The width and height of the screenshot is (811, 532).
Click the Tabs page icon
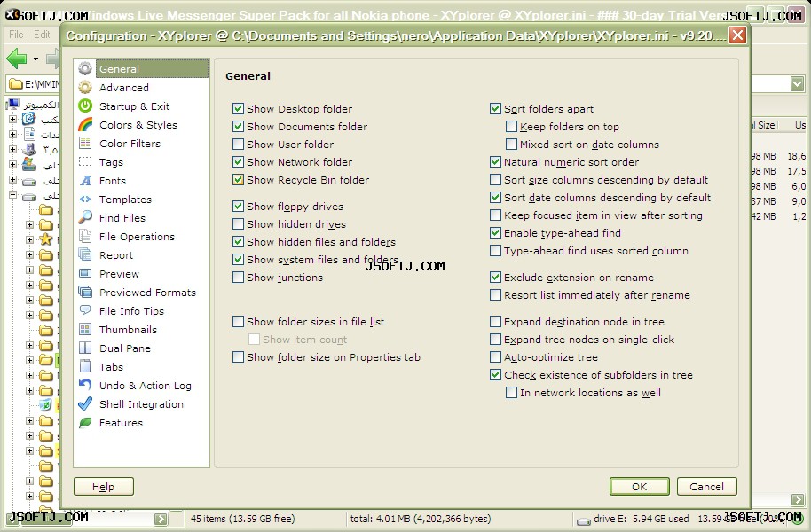coord(85,366)
